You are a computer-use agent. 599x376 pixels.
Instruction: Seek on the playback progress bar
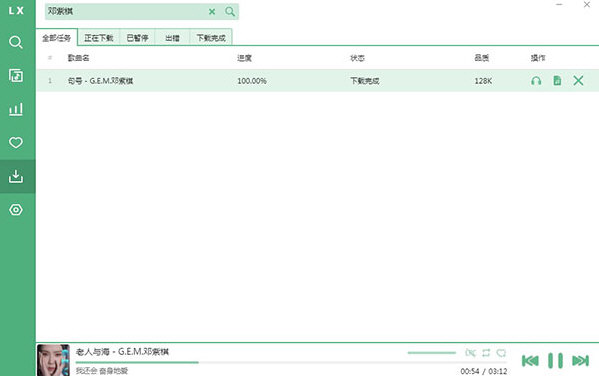pyautogui.click(x=291, y=362)
